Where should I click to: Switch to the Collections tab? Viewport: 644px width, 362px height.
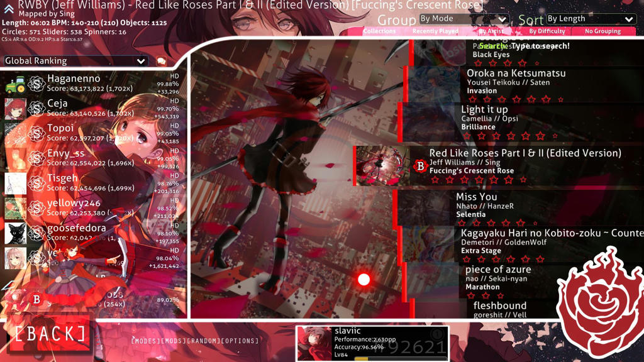(x=379, y=31)
